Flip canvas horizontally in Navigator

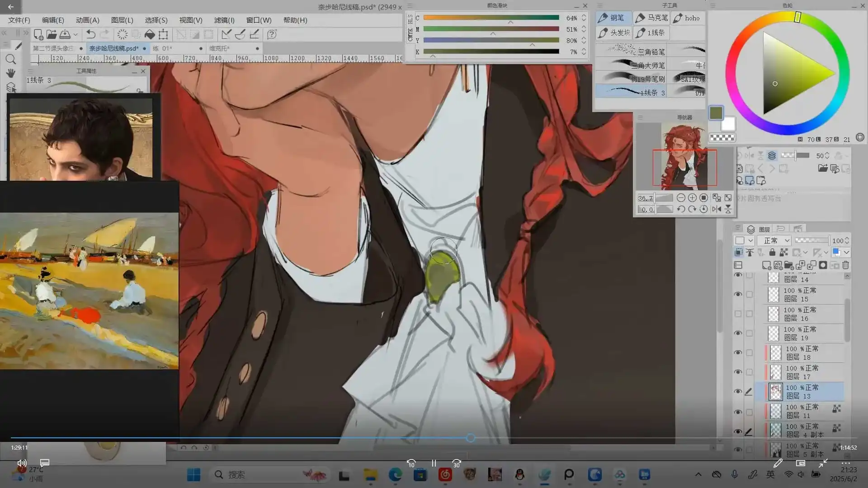[x=717, y=209]
